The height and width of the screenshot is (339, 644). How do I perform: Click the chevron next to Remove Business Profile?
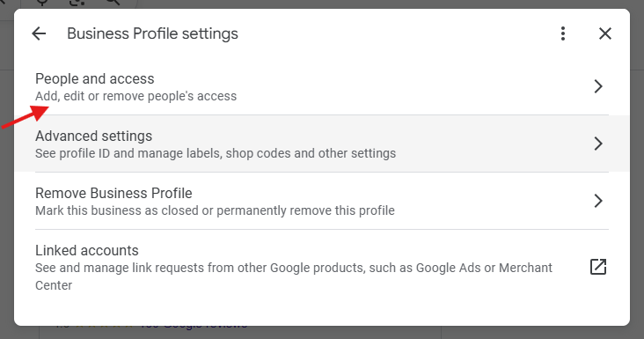tap(598, 201)
